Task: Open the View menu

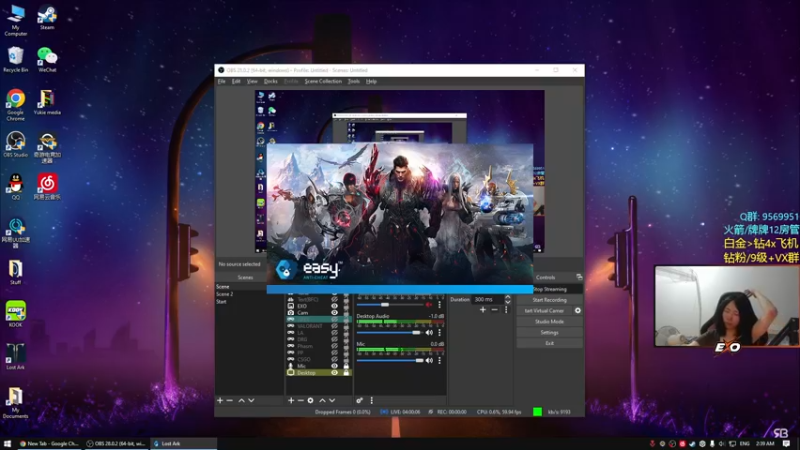Action: 252,81
